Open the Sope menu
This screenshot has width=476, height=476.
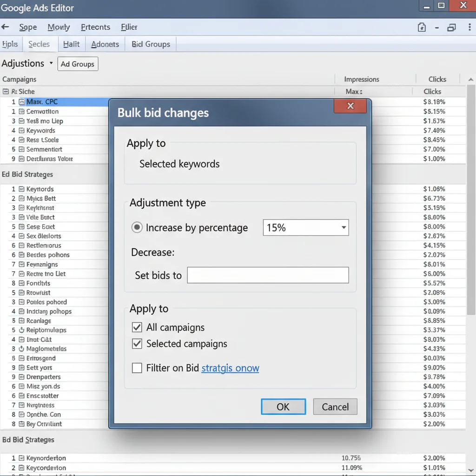coord(28,27)
